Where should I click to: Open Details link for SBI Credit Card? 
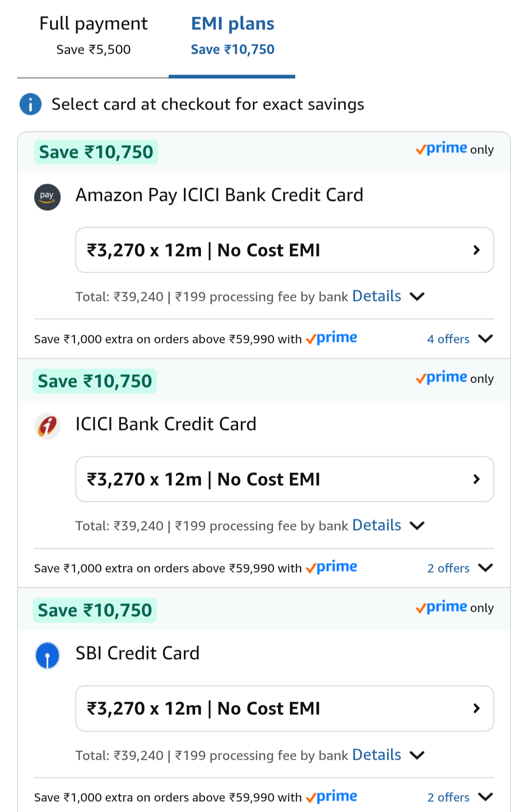376,755
